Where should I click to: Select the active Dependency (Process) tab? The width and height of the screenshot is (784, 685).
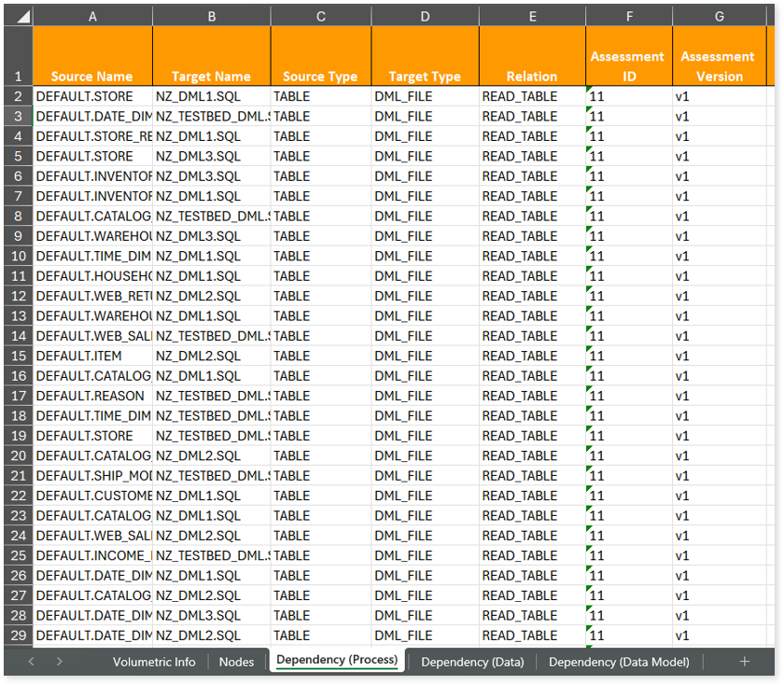click(337, 661)
